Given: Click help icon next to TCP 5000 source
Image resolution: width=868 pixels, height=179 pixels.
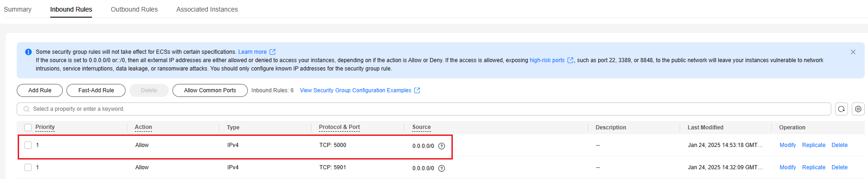Looking at the screenshot, I should pos(442,146).
